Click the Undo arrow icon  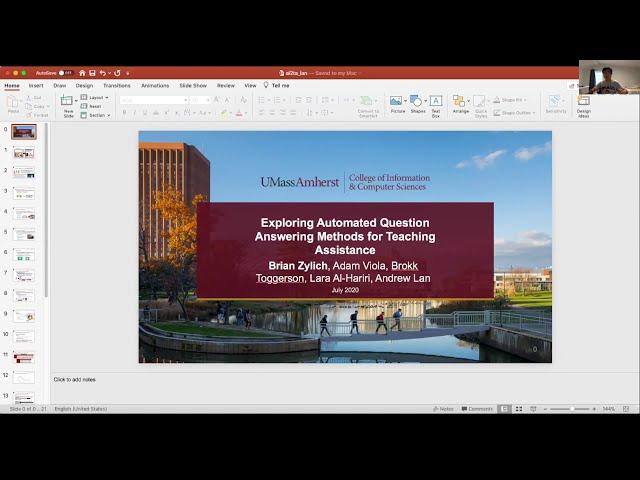pos(102,73)
